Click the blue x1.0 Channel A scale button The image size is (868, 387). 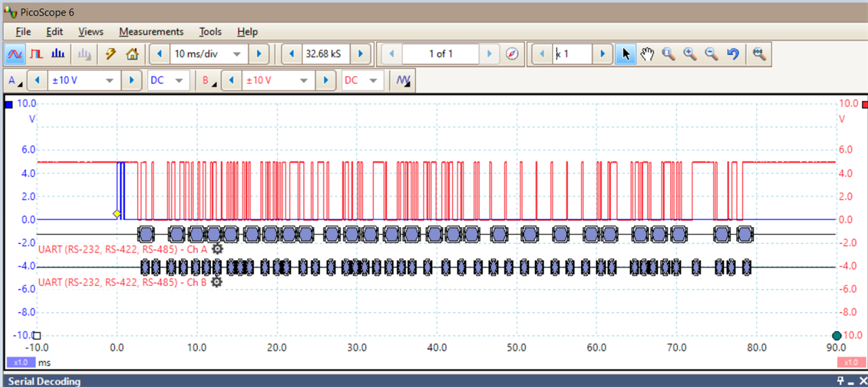tap(20, 363)
